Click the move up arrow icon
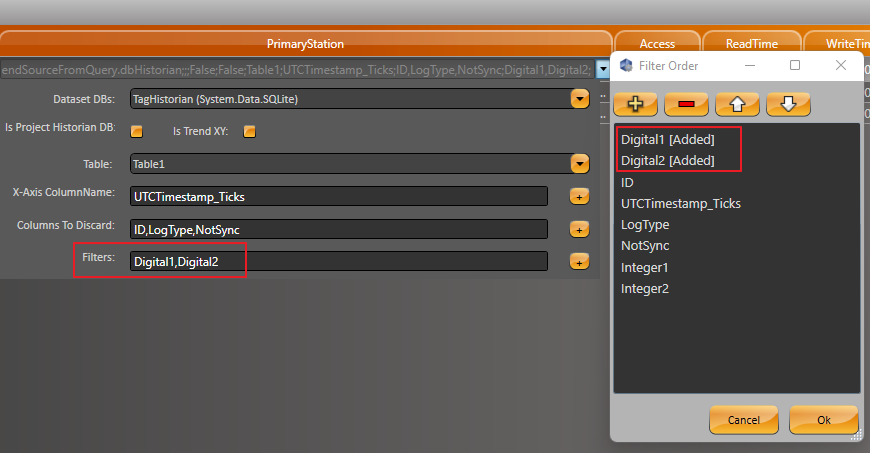This screenshot has width=870, height=453. click(x=737, y=103)
